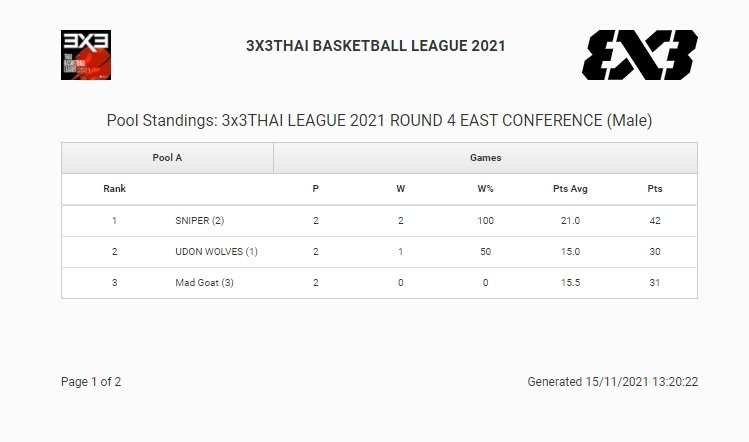Click SNIPER's total points value 42
The width and height of the screenshot is (749, 442).
tap(655, 221)
